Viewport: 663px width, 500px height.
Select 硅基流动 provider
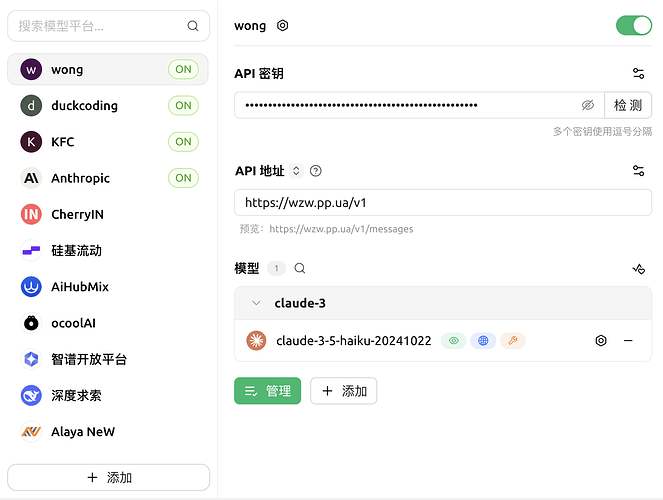tap(108, 251)
